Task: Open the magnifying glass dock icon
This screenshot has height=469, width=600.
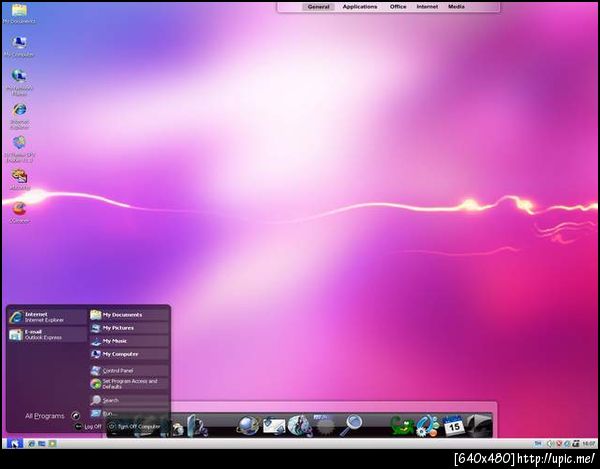Action: [351, 425]
